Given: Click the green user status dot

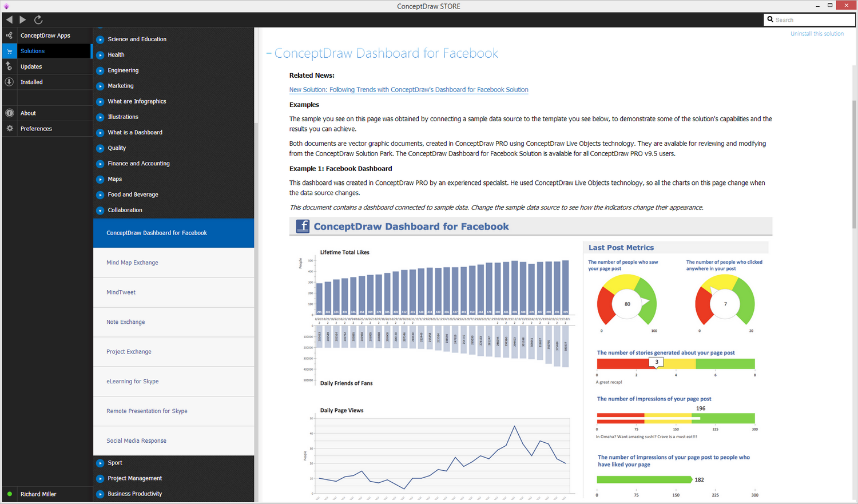Looking at the screenshot, I should tap(10, 494).
